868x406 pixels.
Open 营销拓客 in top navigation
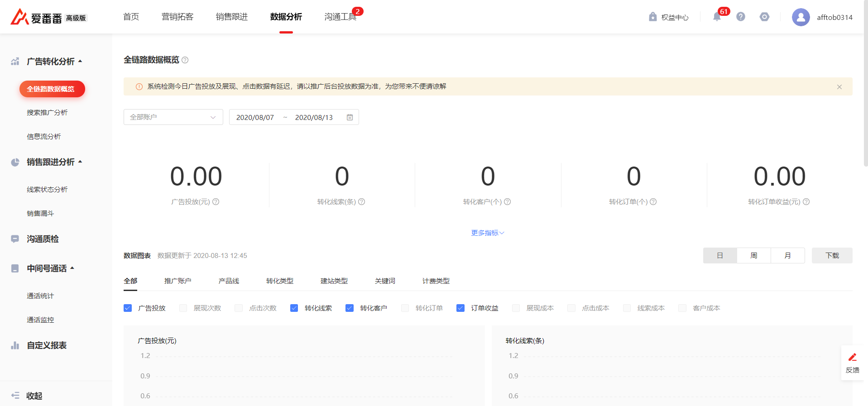(177, 17)
